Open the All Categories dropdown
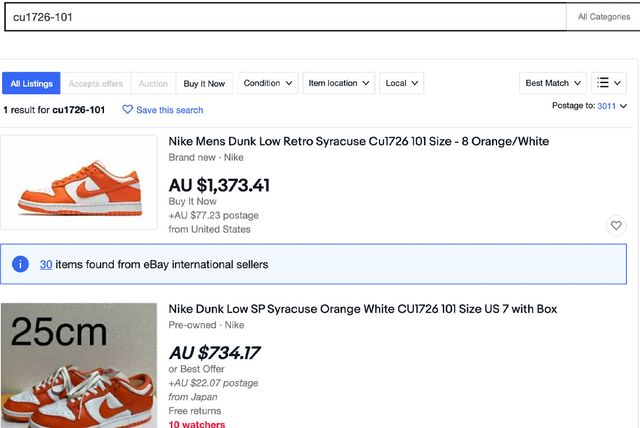 603,17
